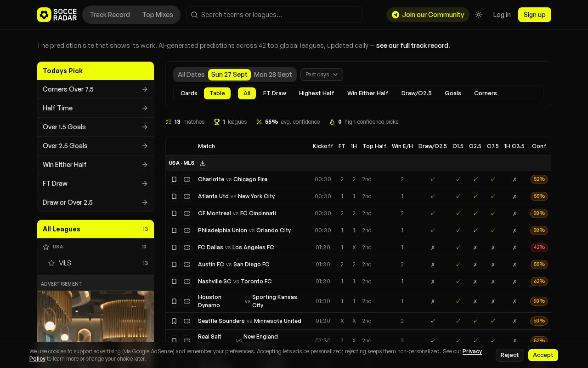588x368 pixels.
Task: Filter by Highest Half
Action: [317, 93]
